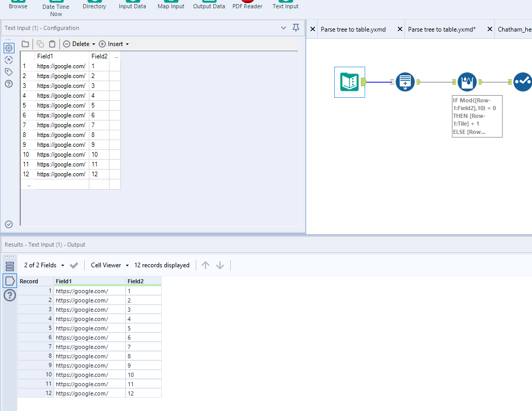
Task: Select the data view icon in Results panel sidebar
Action: (x=9, y=281)
